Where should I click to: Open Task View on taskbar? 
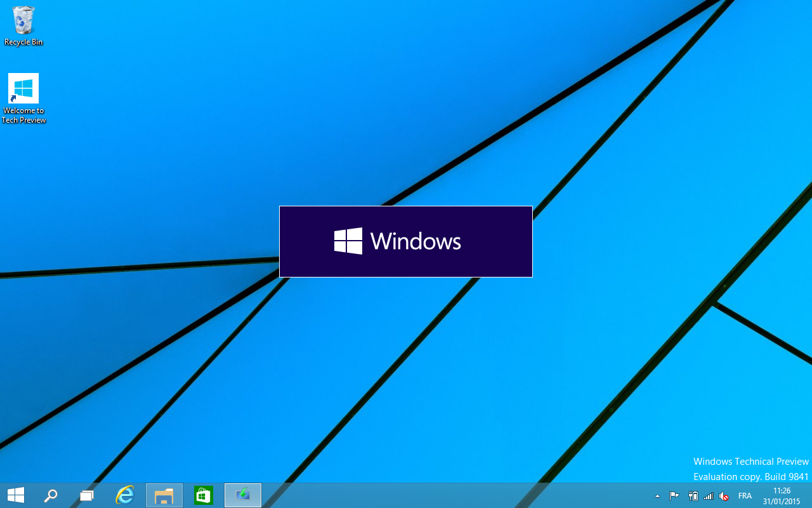[87, 495]
